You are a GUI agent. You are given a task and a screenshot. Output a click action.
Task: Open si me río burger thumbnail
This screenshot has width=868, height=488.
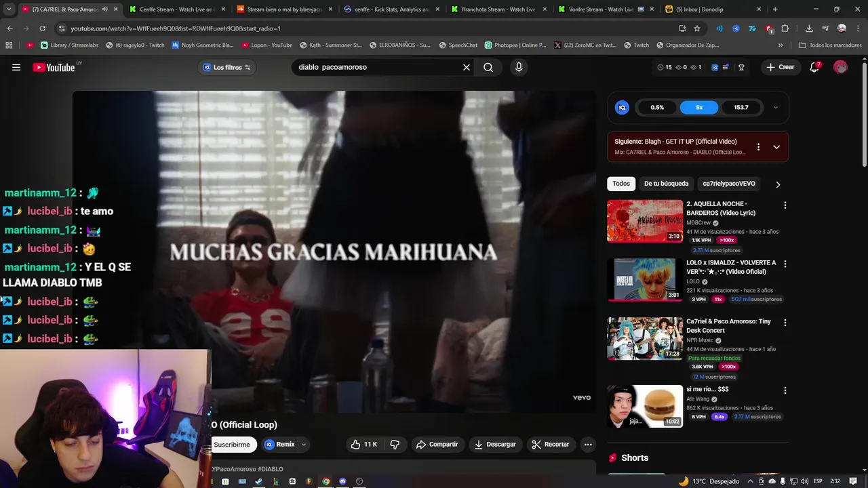point(645,406)
